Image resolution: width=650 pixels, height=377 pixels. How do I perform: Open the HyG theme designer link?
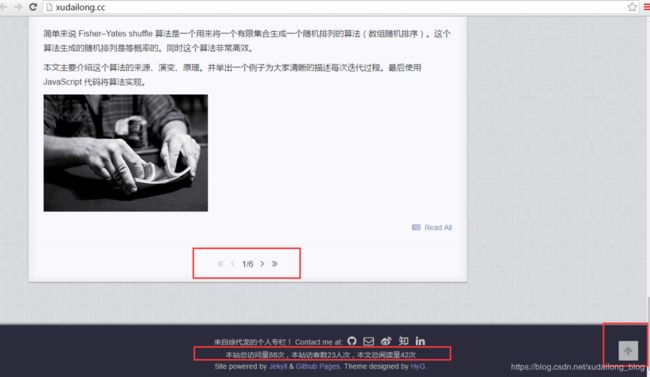click(x=418, y=367)
